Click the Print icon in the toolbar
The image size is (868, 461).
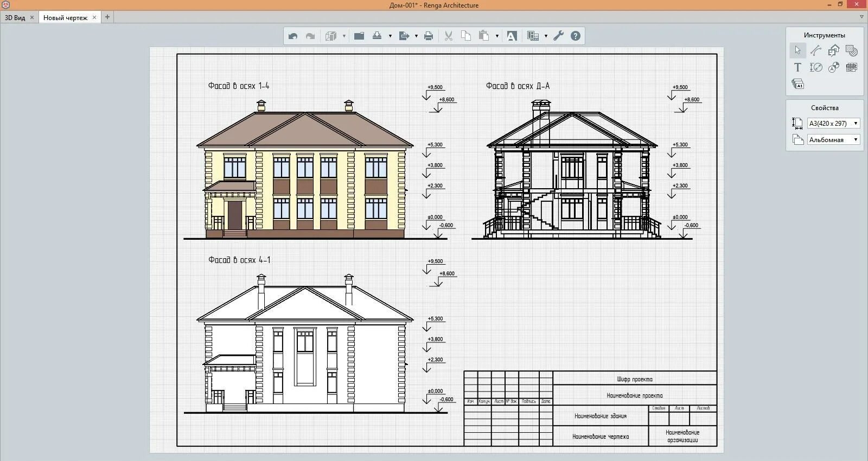coord(429,36)
